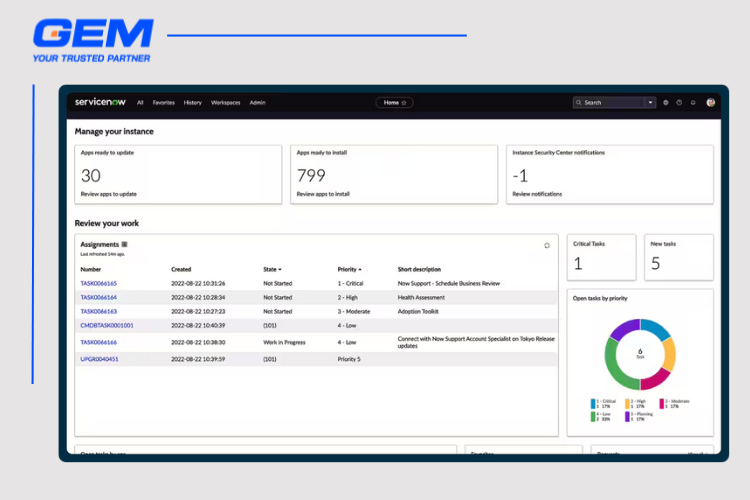Click the 2 - High legend entry

636,403
